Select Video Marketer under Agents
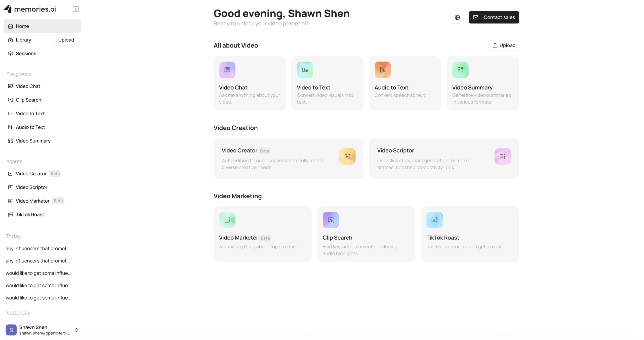The height and width of the screenshot is (340, 644). tap(32, 201)
